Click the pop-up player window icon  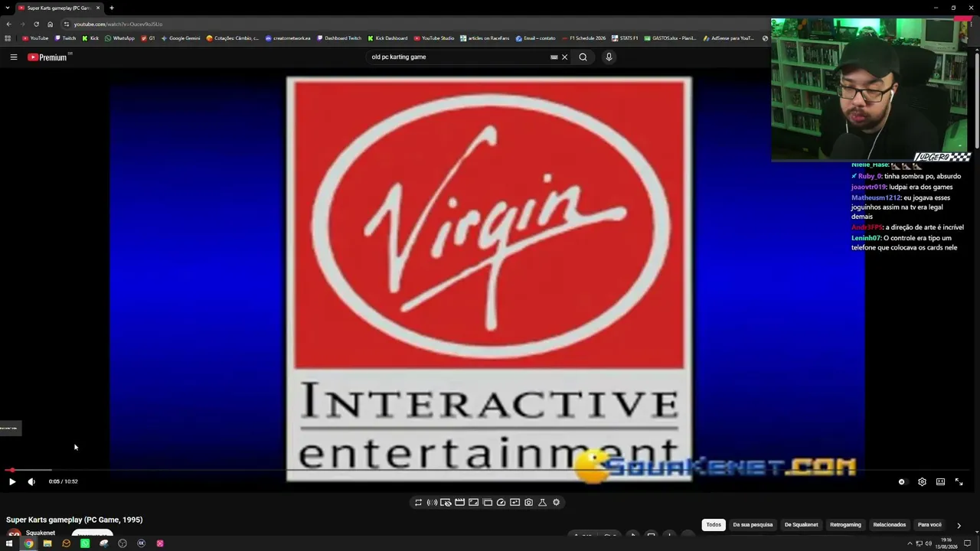coord(487,502)
